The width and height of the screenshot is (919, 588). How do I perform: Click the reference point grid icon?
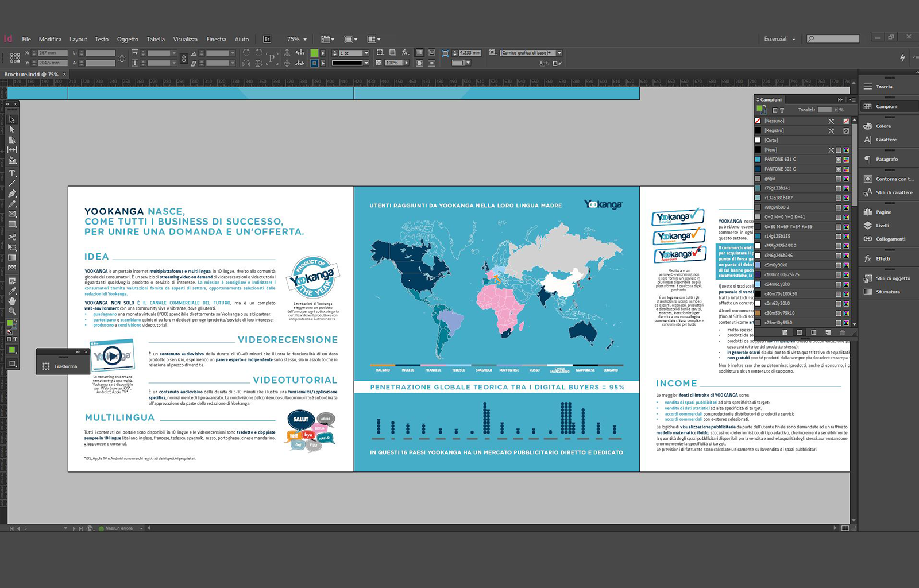pos(15,57)
